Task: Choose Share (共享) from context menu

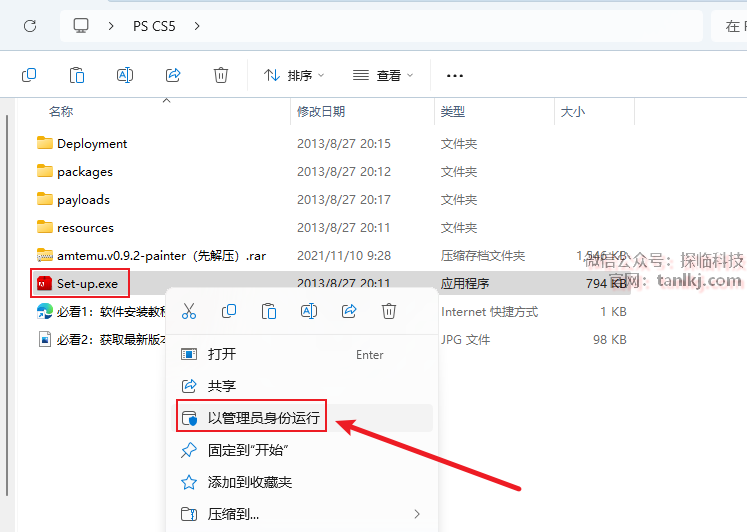Action: pos(302,386)
